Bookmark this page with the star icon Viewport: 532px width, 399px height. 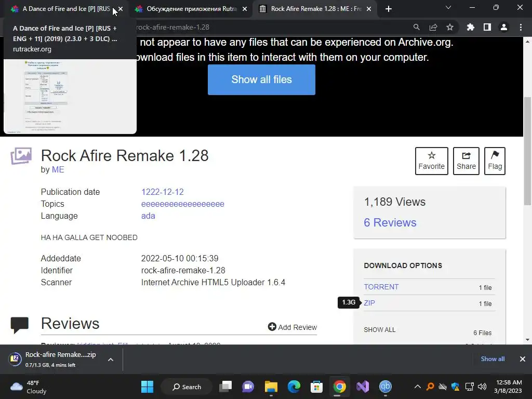tap(449, 27)
